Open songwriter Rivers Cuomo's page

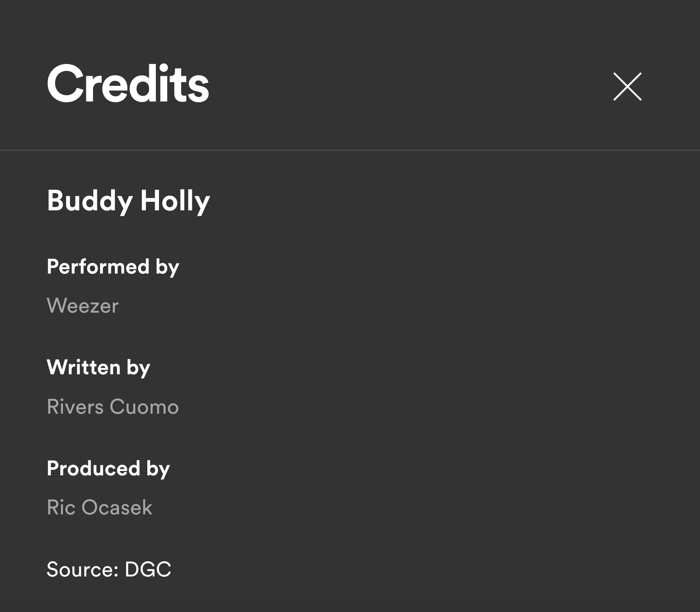pyautogui.click(x=112, y=407)
